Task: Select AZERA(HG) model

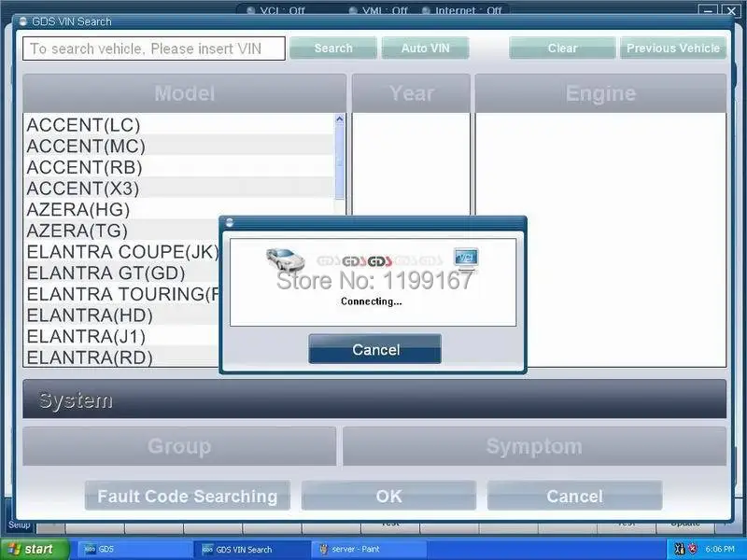Action: point(178,209)
